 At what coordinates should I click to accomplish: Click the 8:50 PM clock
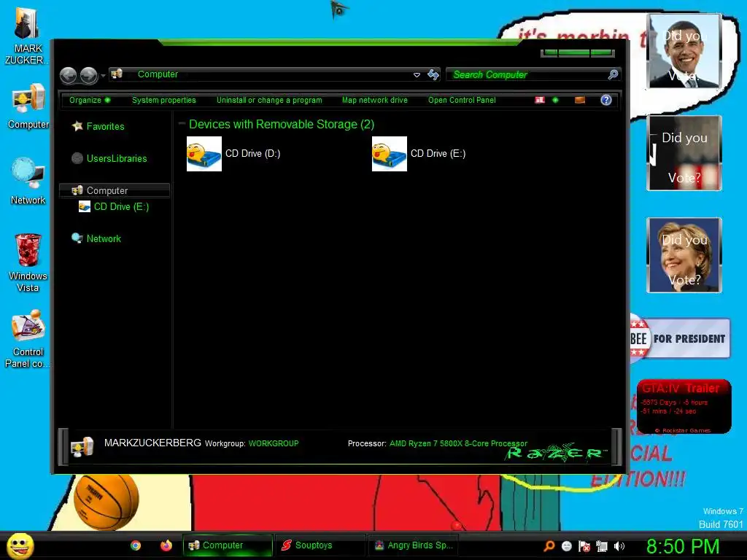click(683, 545)
